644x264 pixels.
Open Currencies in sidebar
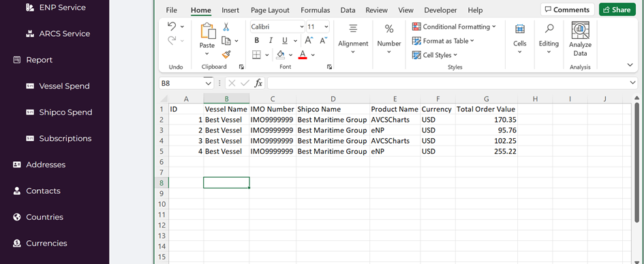[x=40, y=244]
